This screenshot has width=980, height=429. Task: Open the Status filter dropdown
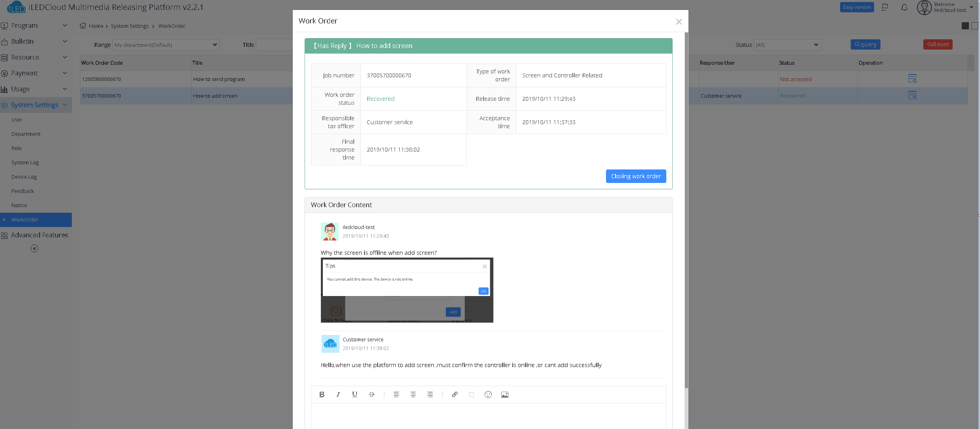787,45
